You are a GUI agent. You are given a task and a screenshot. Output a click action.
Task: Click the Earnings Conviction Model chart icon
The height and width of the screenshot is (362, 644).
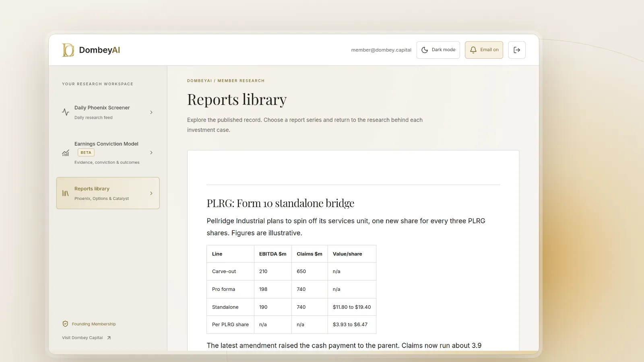[x=66, y=153]
